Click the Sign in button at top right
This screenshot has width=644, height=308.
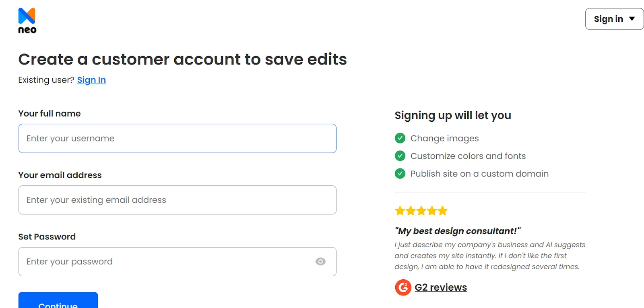[608, 19]
